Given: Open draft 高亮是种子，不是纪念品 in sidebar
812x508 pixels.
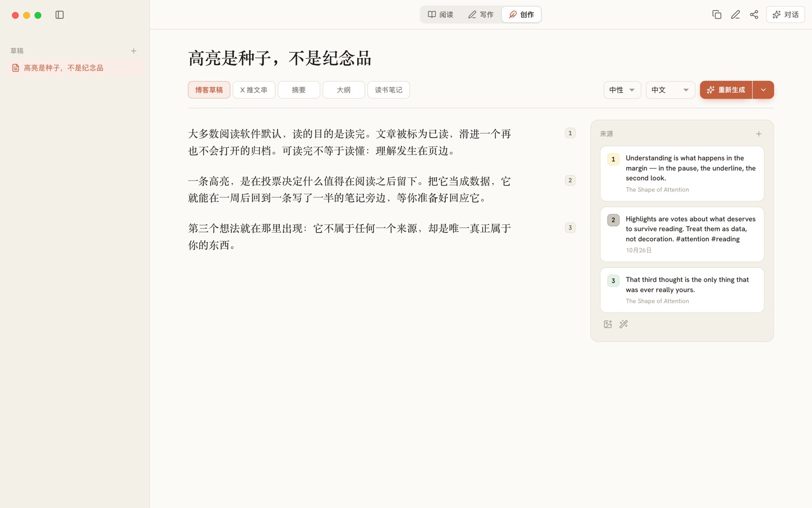Looking at the screenshot, I should [x=75, y=68].
